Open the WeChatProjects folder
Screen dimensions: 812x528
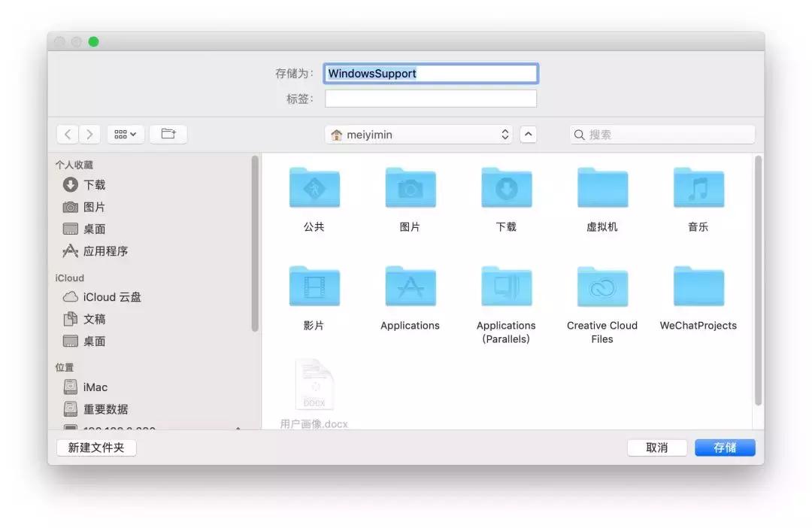click(x=698, y=287)
